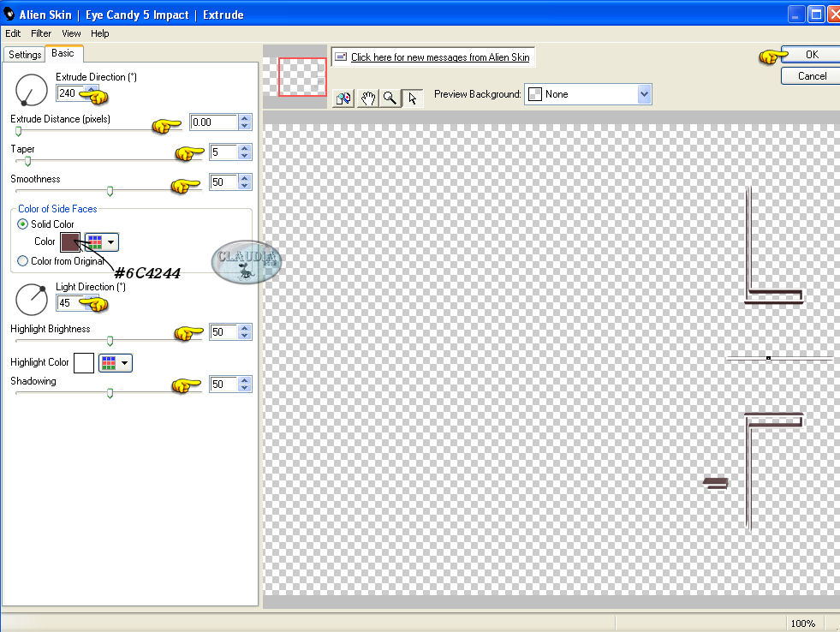Select the arrow pointer tool
This screenshot has height=632, width=840.
[x=412, y=98]
